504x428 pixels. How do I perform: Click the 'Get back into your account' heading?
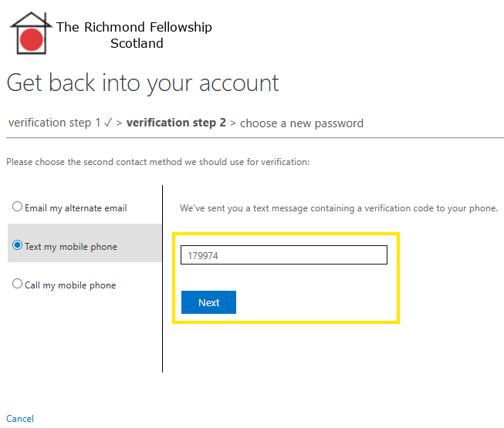click(x=143, y=83)
